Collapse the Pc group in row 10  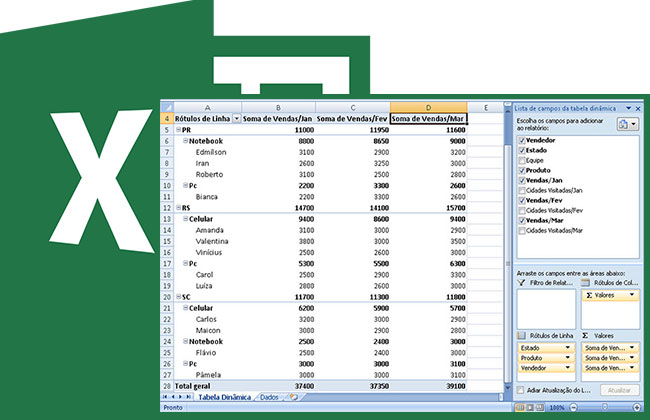(186, 185)
